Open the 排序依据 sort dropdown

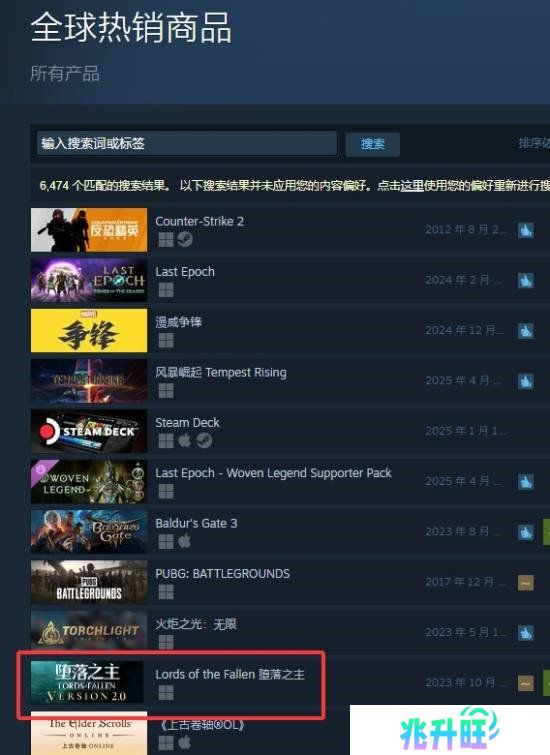pyautogui.click(x=534, y=143)
